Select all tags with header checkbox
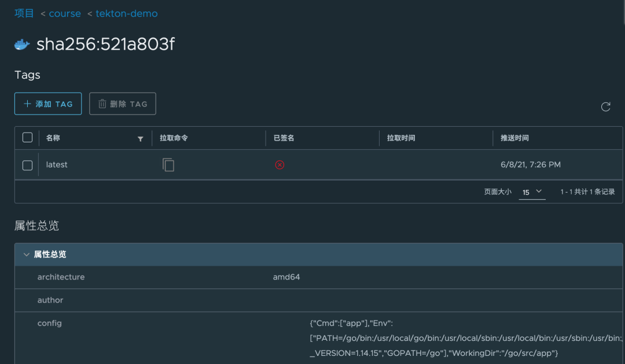The height and width of the screenshot is (364, 625). (28, 138)
